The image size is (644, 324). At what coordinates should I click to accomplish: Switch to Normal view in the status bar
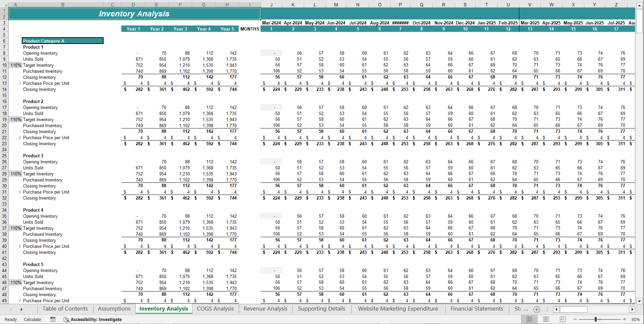(529, 319)
